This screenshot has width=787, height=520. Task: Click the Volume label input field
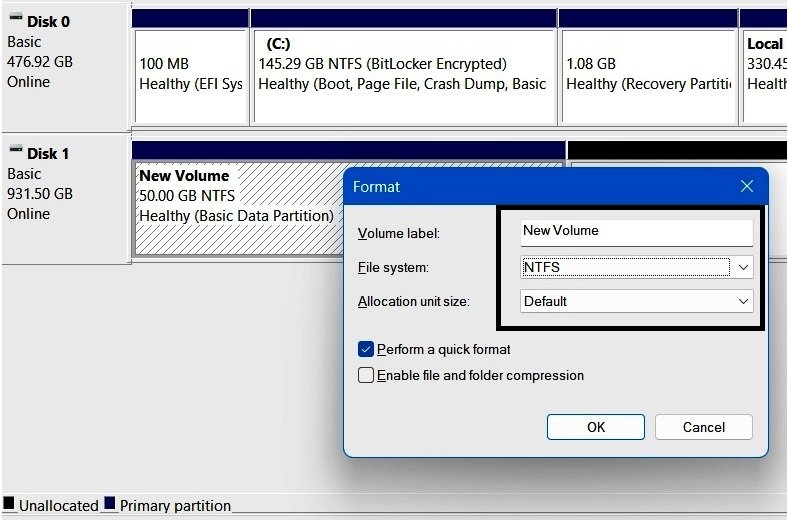[636, 232]
